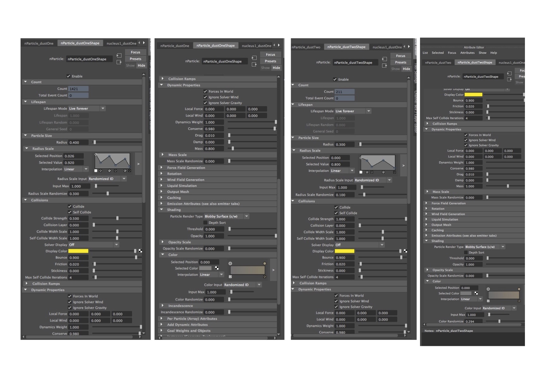The image size is (554, 392).
Task: Click input connection icon in Count 211 panel
Action: (x=384, y=59)
